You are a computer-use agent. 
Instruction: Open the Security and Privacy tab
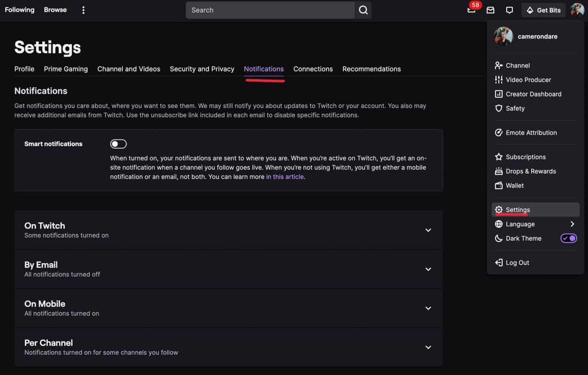202,69
